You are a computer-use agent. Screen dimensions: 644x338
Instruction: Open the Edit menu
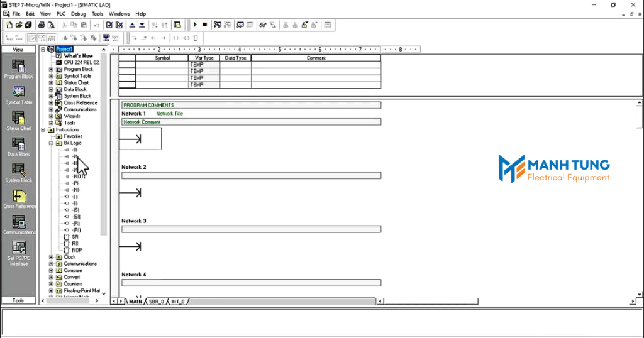click(30, 14)
